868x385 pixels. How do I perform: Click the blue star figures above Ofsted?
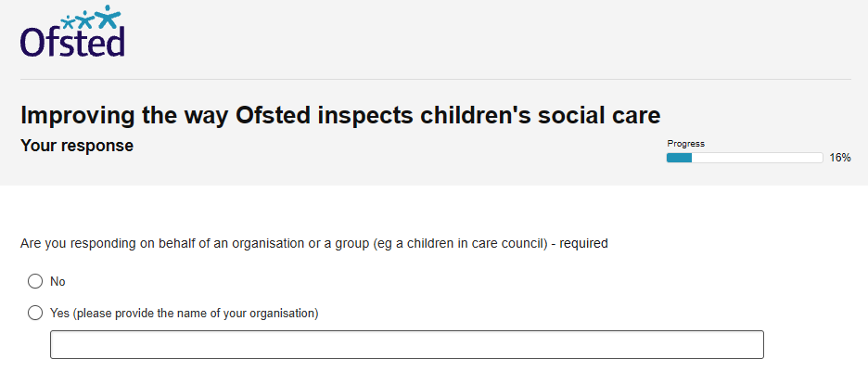(91, 17)
